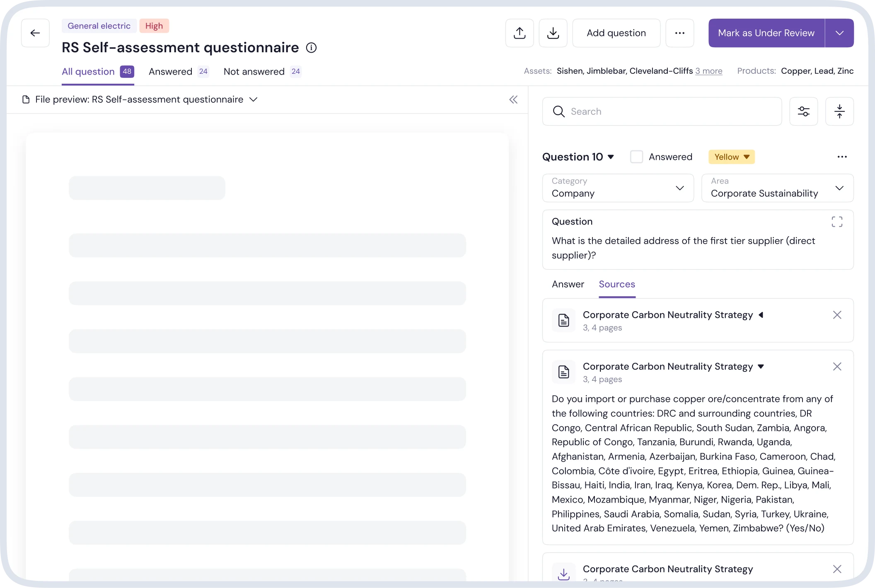Remove the bottom Corporate Carbon Neutrality Strategy source
This screenshot has height=588, width=875.
837,569
